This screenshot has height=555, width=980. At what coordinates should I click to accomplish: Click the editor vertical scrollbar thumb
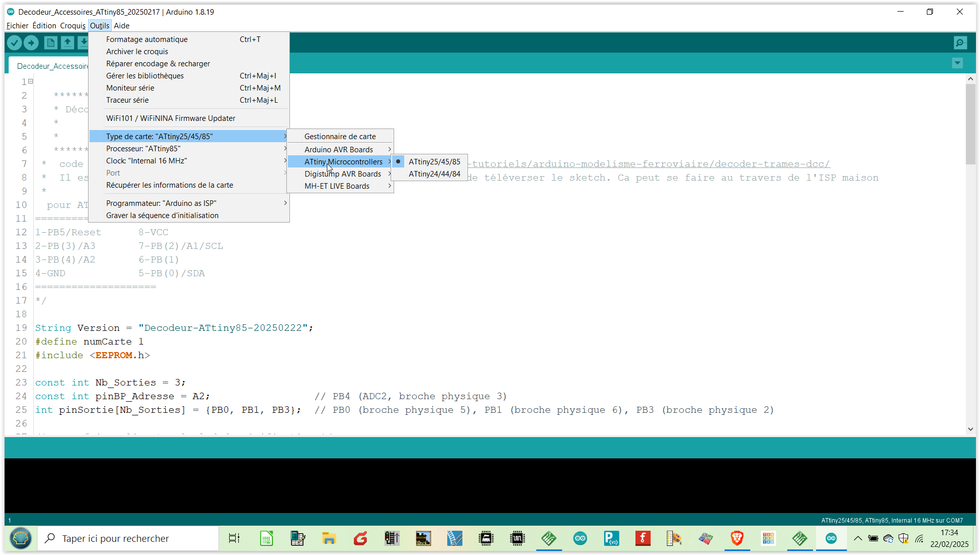(x=970, y=124)
